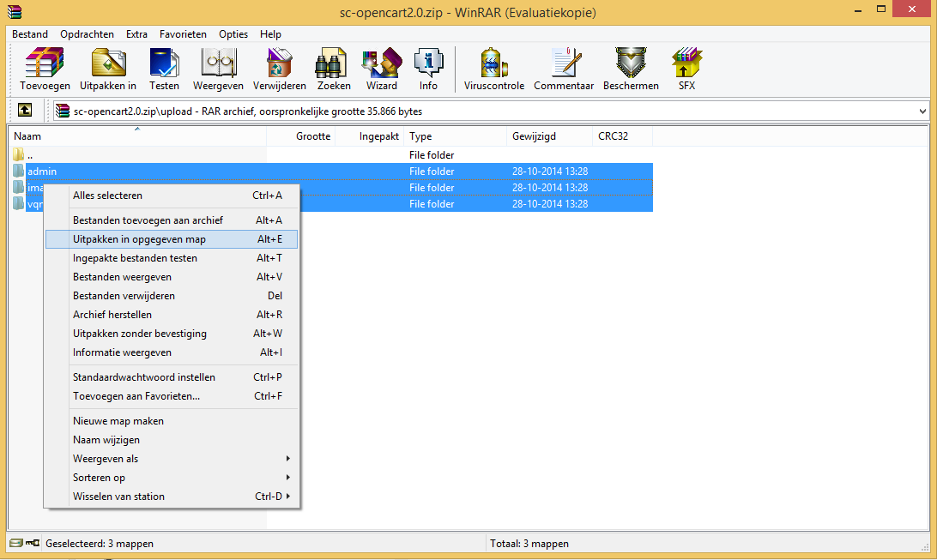Image resolution: width=937 pixels, height=560 pixels.
Task: Minimize the WinRAR window
Action: (x=858, y=10)
